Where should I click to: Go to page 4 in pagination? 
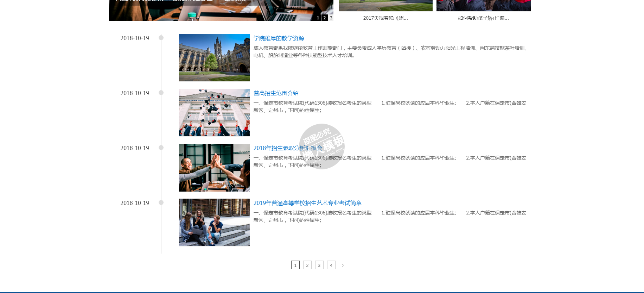[331, 265]
